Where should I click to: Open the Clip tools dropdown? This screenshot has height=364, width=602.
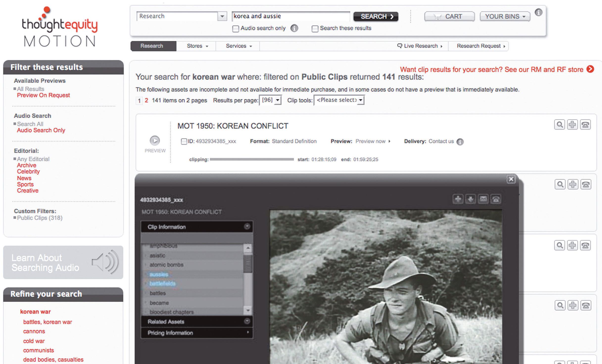click(339, 100)
